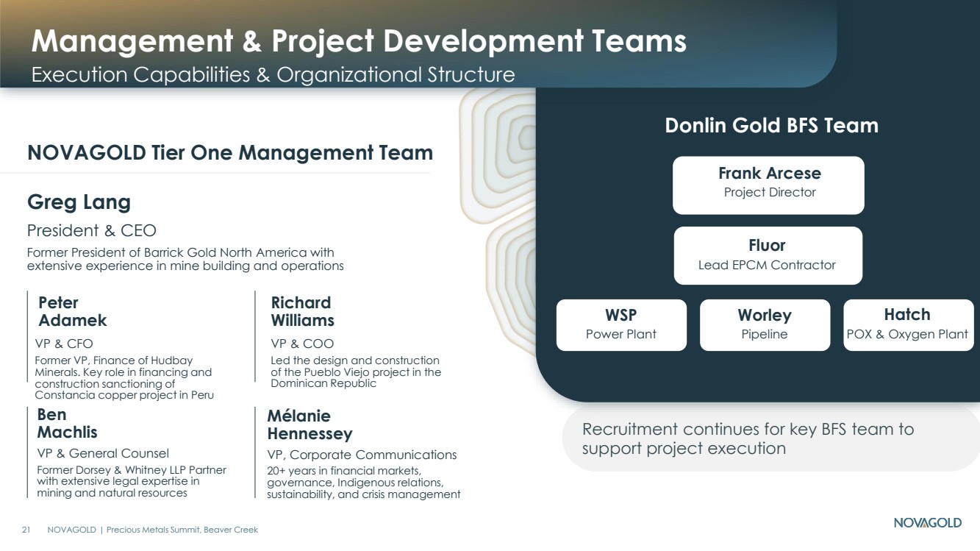Select the name "Greg Lang"

pos(79,202)
